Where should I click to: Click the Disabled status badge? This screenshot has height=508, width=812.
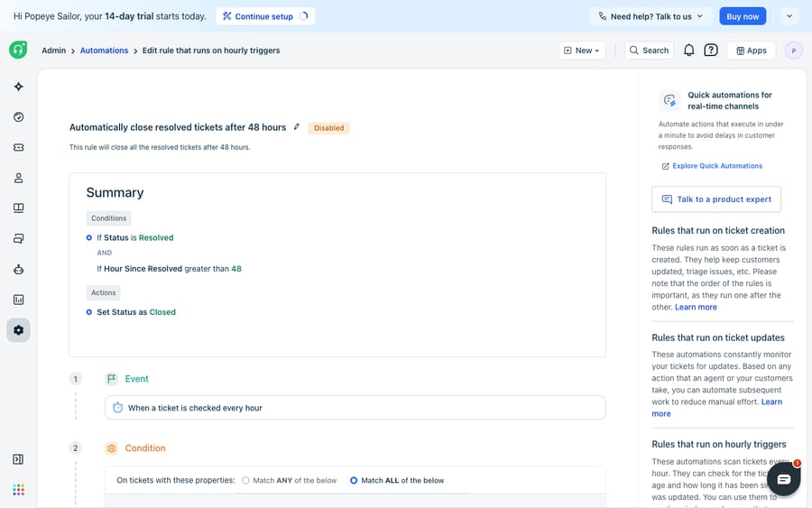tap(328, 128)
